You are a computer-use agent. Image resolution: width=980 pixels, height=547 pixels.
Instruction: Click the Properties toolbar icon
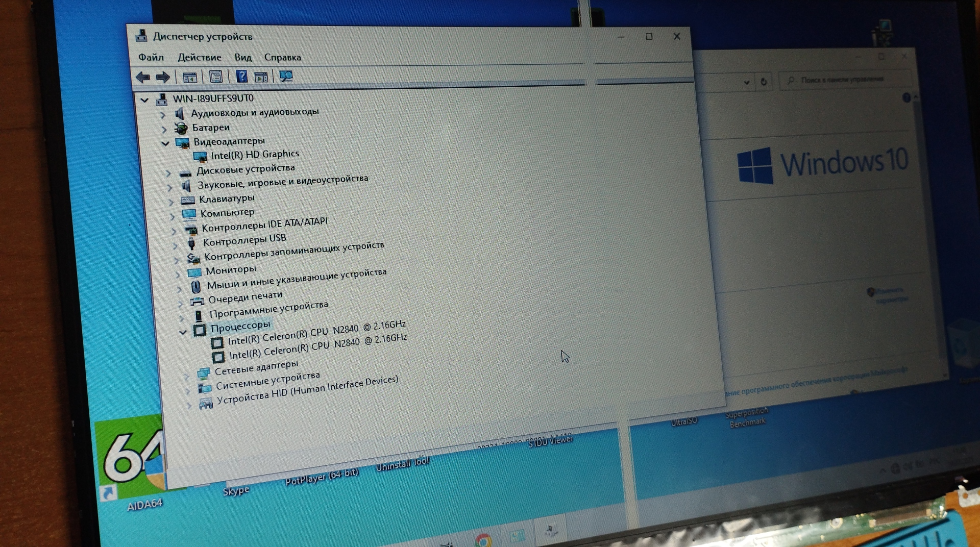[215, 77]
